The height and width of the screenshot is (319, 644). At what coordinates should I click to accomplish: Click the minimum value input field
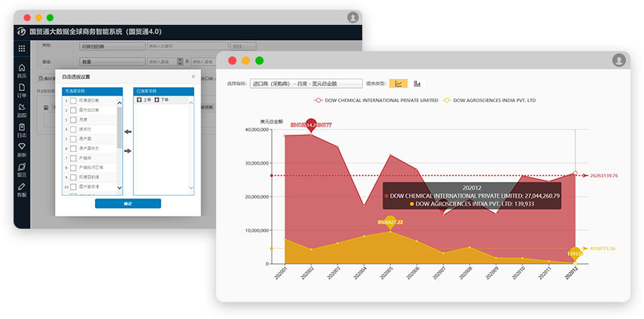tap(162, 62)
